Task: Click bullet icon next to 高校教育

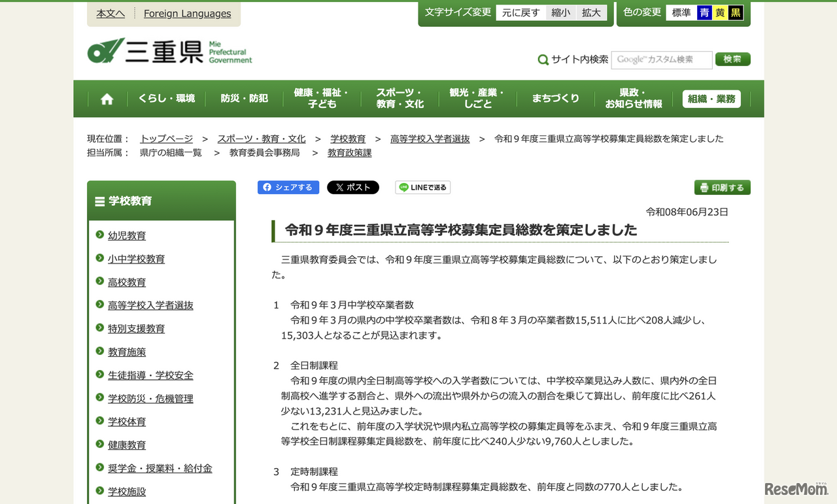Action: [99, 281]
